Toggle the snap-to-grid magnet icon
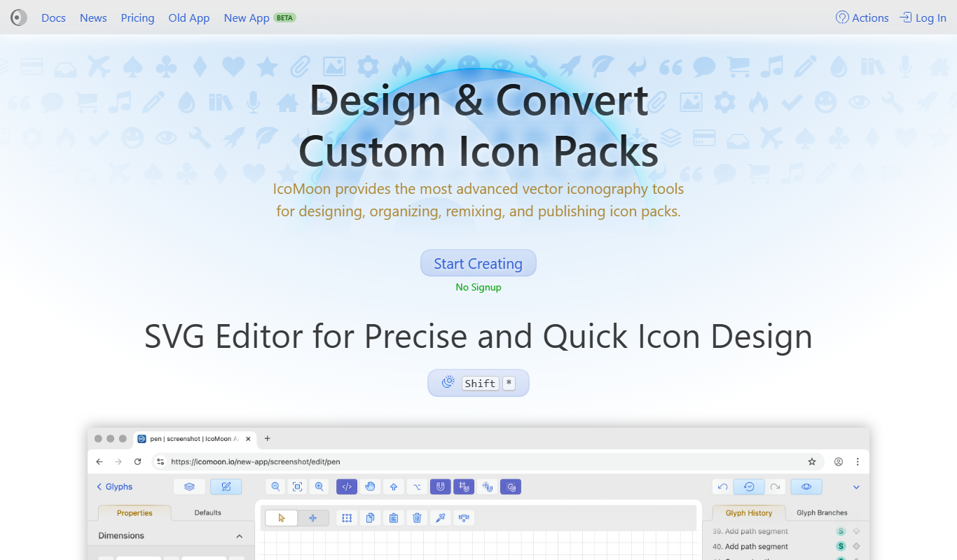The width and height of the screenshot is (957, 560). point(464,486)
